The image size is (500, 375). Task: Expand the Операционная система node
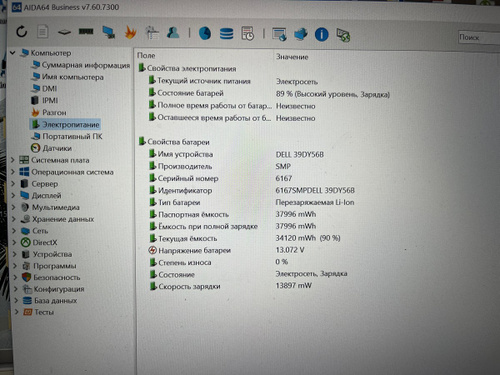click(x=13, y=172)
